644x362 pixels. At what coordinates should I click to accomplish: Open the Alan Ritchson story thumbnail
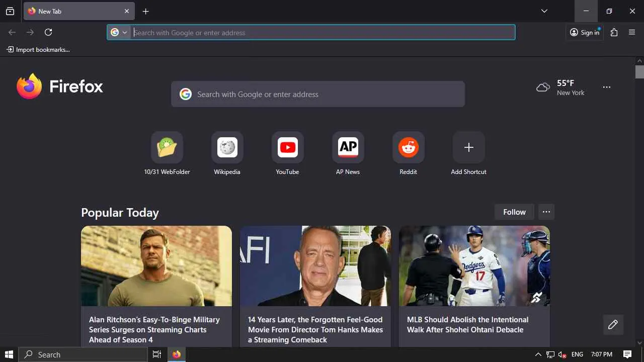156,266
